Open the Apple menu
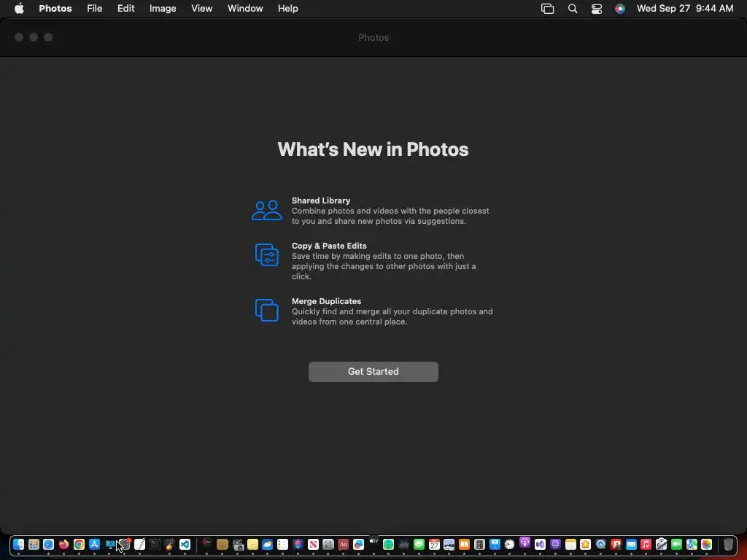The height and width of the screenshot is (560, 747). 19,9
